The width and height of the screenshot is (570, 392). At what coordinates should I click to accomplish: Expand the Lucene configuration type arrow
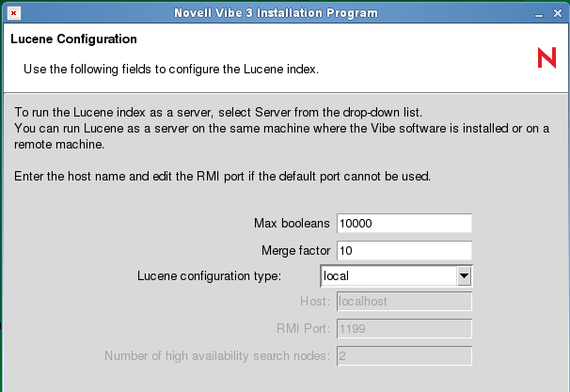tap(463, 276)
